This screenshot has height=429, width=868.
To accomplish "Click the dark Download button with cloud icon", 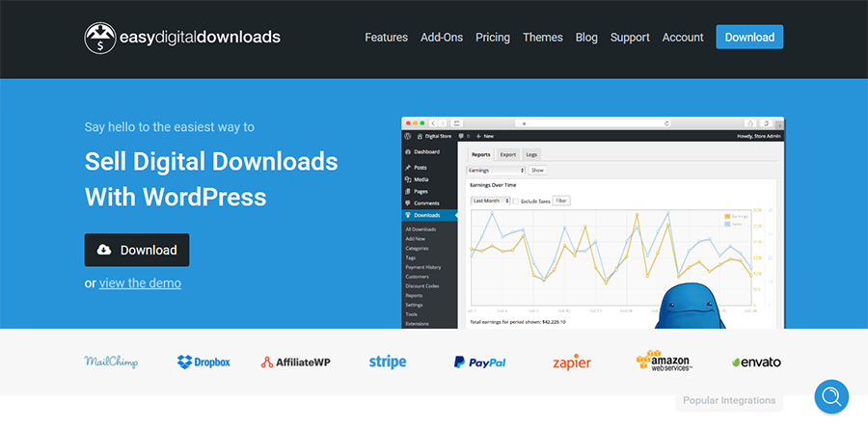I will pos(137,250).
